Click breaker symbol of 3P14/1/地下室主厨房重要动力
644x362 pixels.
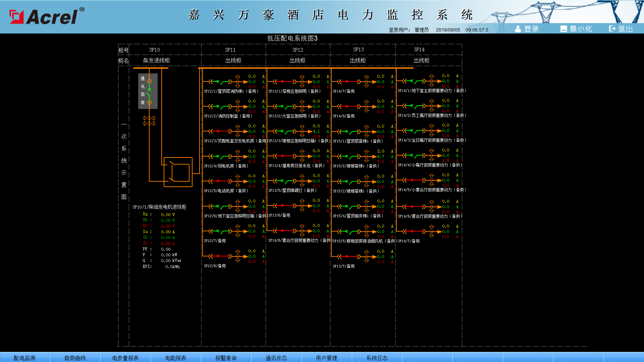[414, 81]
